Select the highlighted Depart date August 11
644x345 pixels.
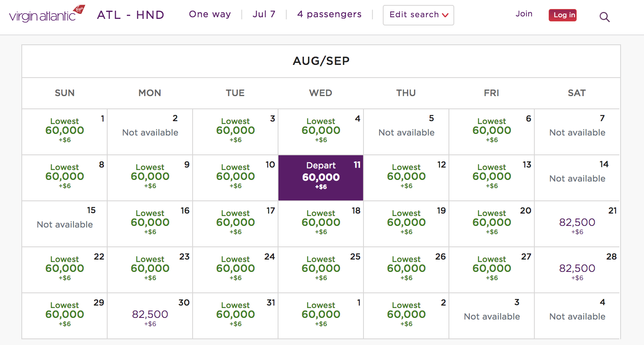click(x=321, y=177)
